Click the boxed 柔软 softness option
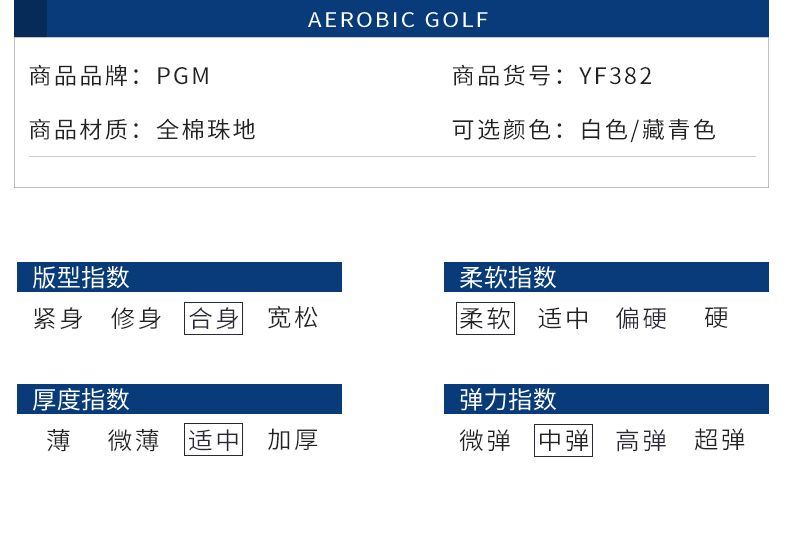This screenshot has width=790, height=541. (x=485, y=318)
